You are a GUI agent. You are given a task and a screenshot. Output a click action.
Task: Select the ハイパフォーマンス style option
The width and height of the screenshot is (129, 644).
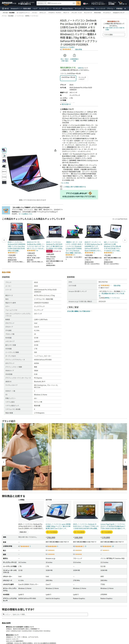click(x=68, y=78)
